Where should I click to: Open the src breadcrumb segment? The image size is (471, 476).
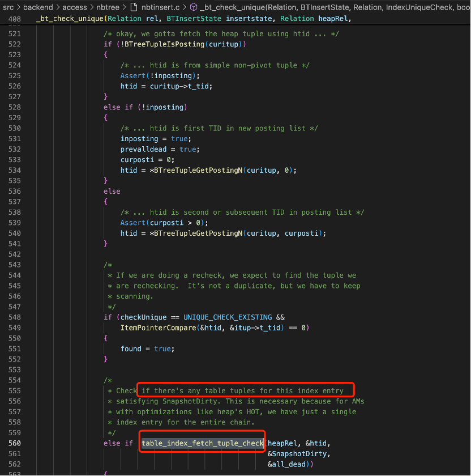[x=8, y=7]
